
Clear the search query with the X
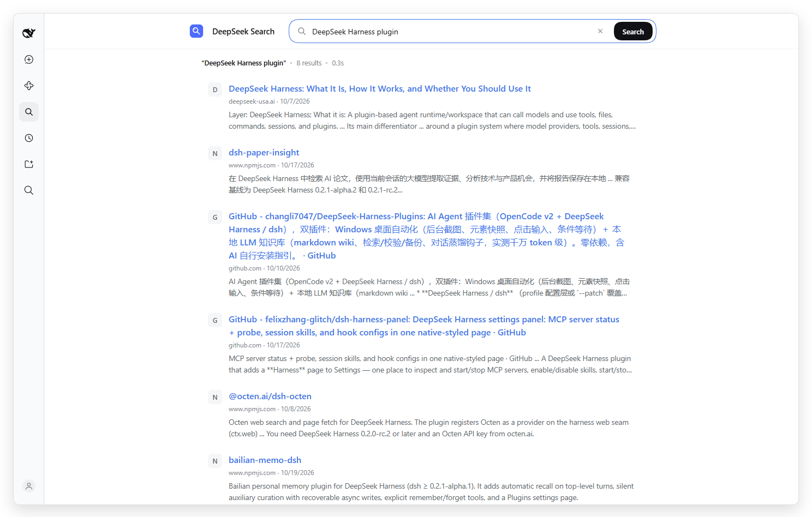[600, 31]
